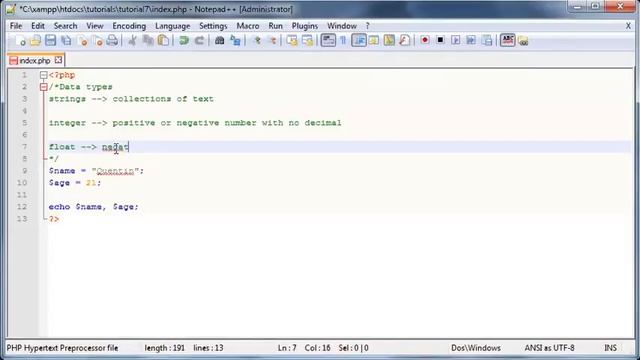Toggle the Word Wrap toolbar button
This screenshot has width=640, height=360.
click(x=328, y=40)
